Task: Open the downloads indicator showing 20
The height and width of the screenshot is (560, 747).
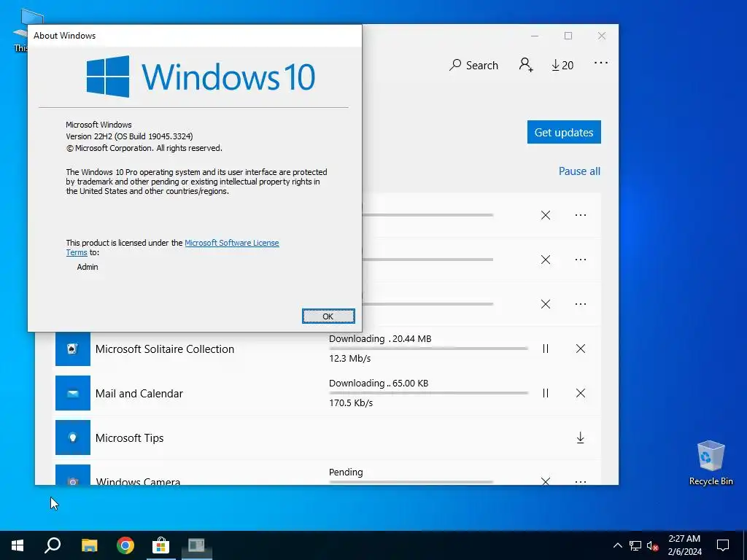Action: [x=562, y=65]
